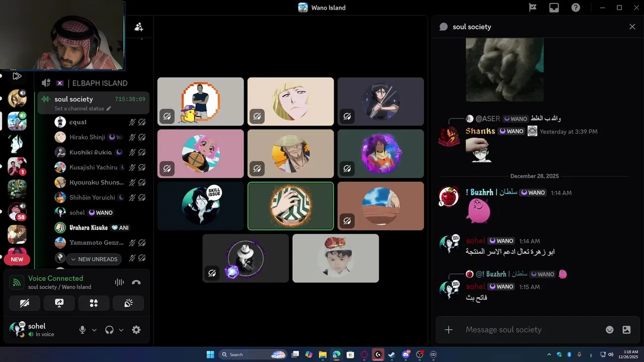Edit channel status pencil icon
Image resolution: width=644 pixels, height=362 pixels.
tap(109, 109)
